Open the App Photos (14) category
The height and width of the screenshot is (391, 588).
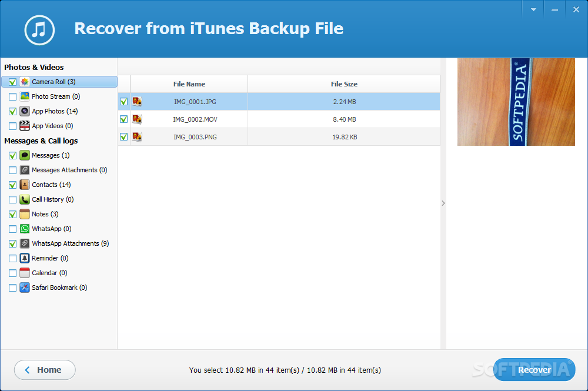[55, 111]
